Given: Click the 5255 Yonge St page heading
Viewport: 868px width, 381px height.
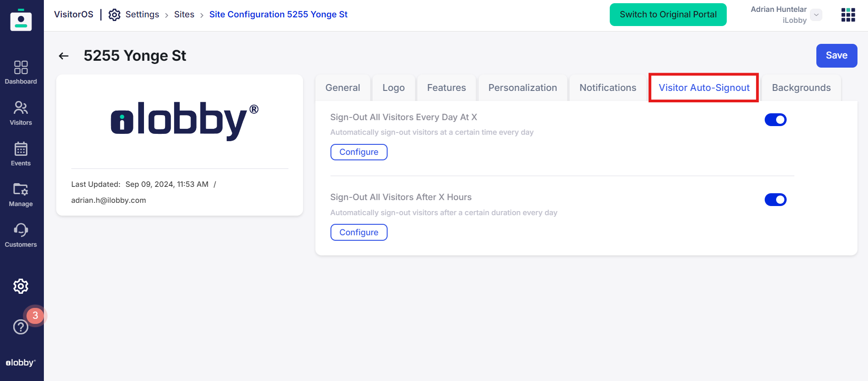Looking at the screenshot, I should tap(135, 56).
